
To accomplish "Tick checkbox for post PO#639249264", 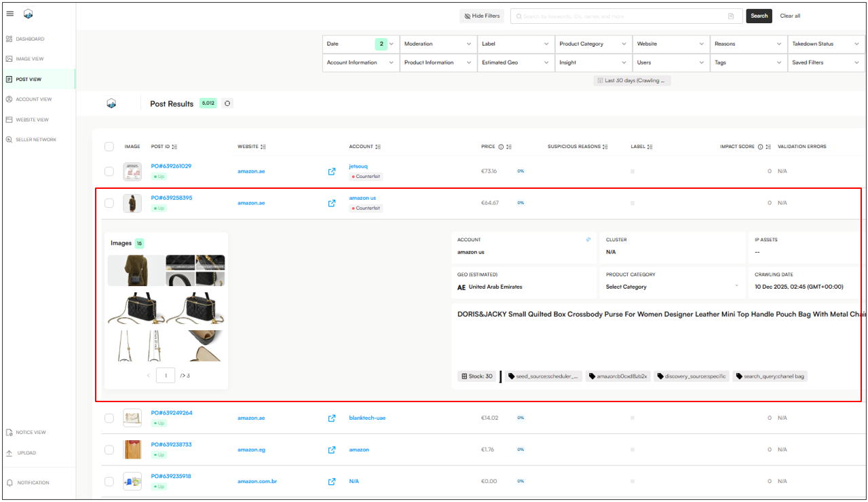I will point(109,418).
